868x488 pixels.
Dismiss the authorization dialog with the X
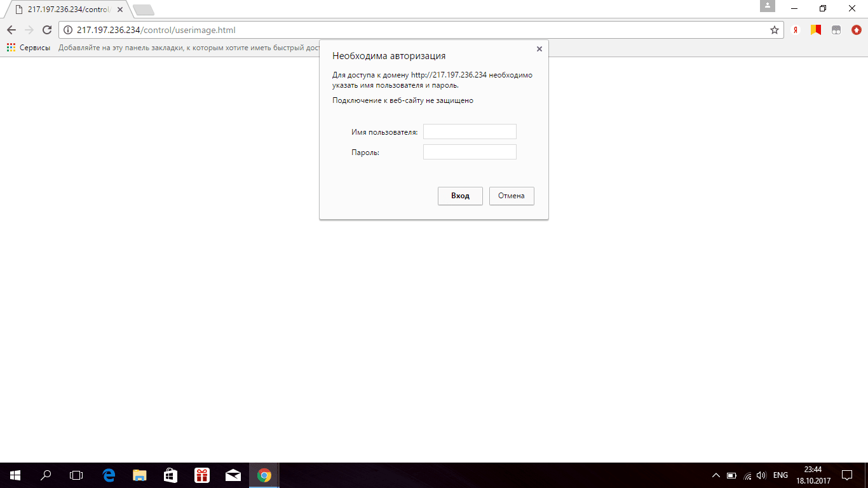539,49
